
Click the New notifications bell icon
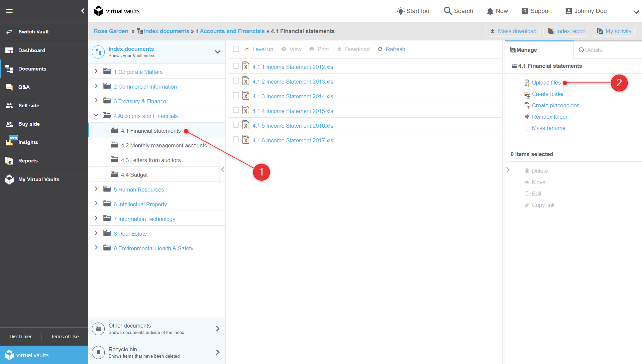(490, 11)
